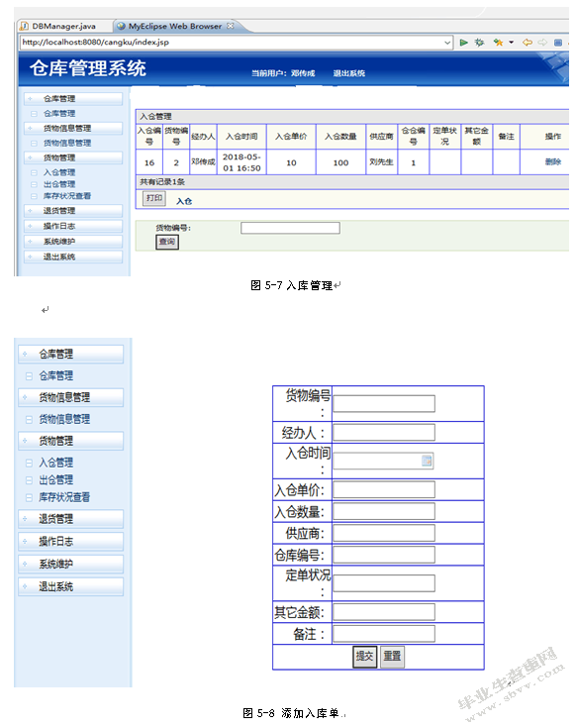Click the Java file icon on DBManager.java tab

(24, 26)
